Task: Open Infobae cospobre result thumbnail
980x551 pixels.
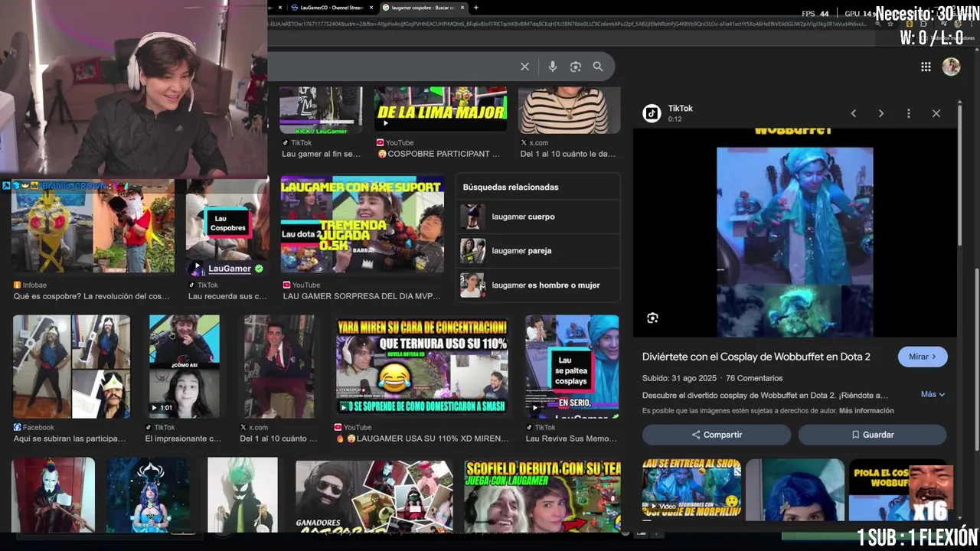Action: [x=93, y=227]
